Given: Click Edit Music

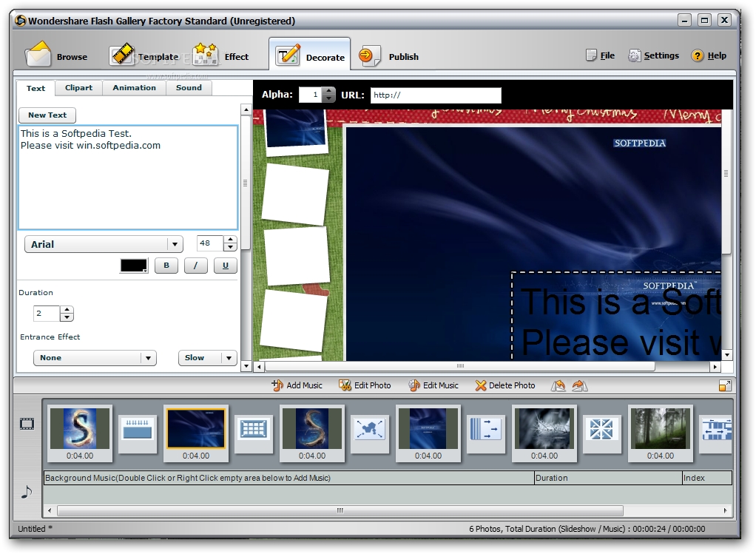Looking at the screenshot, I should 433,385.
